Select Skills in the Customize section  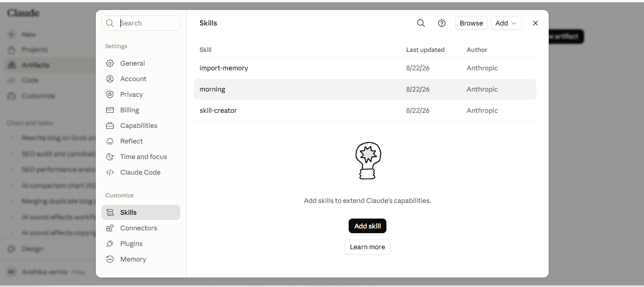[141, 212]
